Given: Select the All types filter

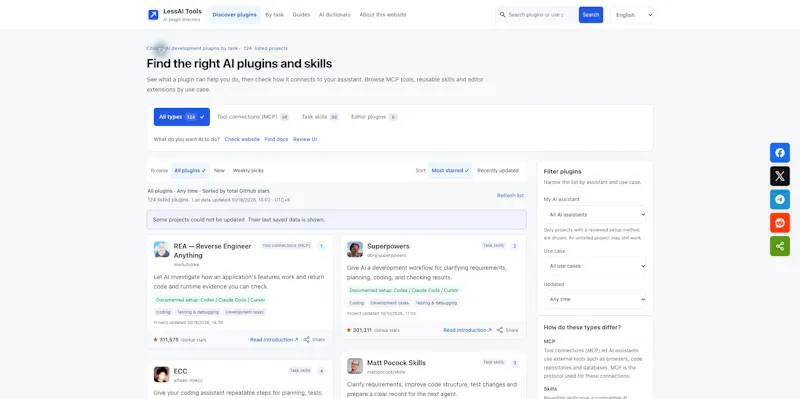Looking at the screenshot, I should click(182, 117).
